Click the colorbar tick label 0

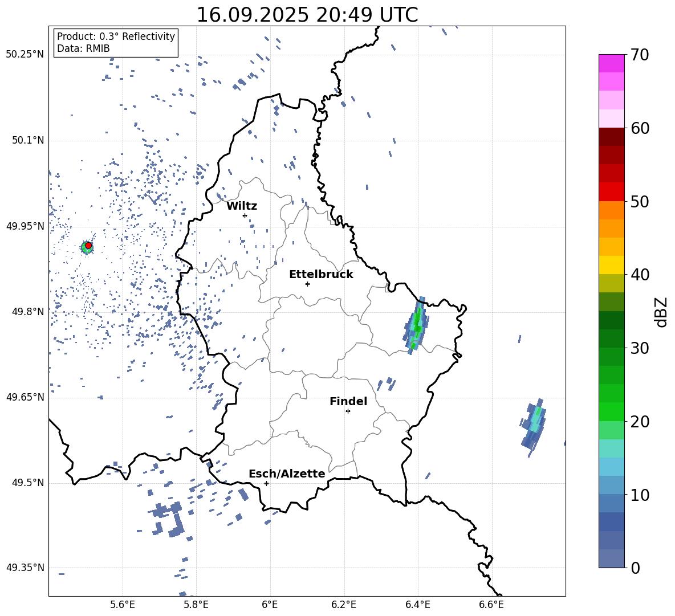click(x=635, y=568)
